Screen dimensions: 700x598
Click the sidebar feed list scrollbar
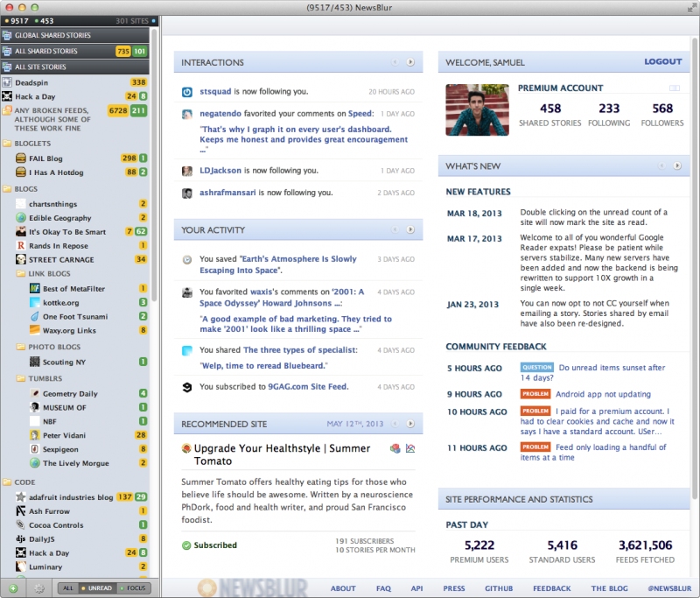(x=154, y=165)
